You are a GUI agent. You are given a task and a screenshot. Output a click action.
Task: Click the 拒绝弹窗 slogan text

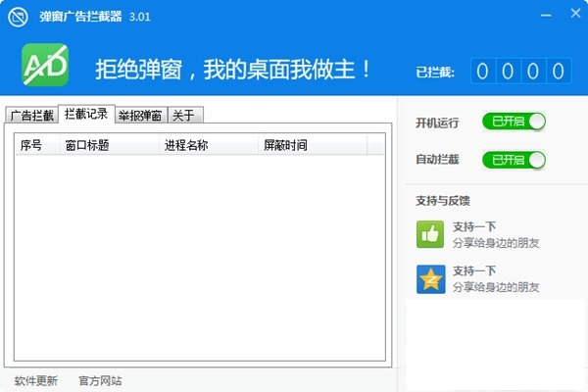pos(232,70)
